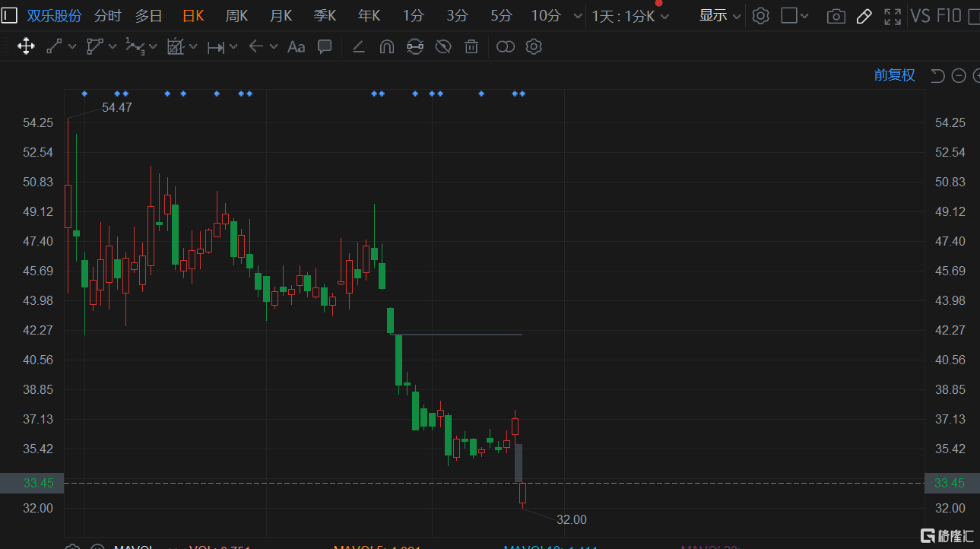The image size is (980, 549).
Task: Take chart snapshot with camera icon
Action: point(836,16)
